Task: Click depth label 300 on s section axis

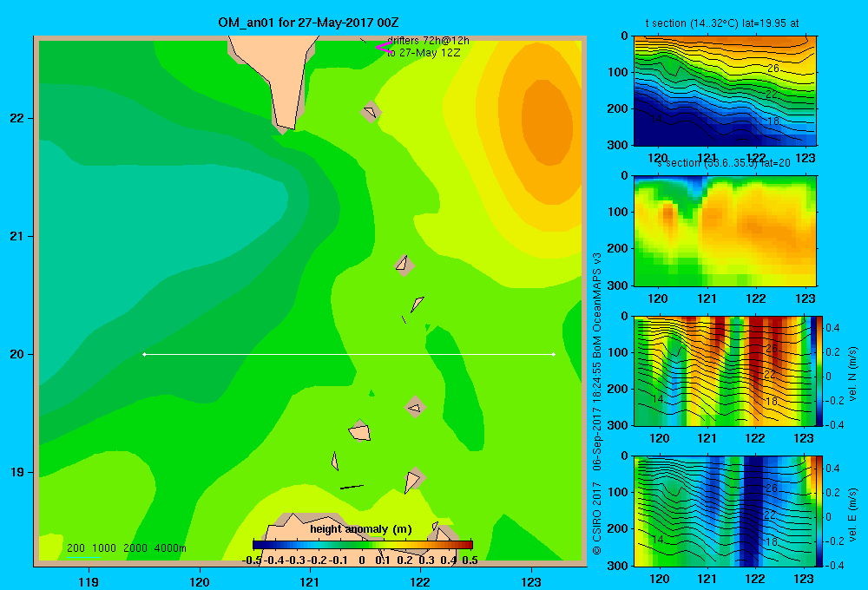Action: coord(617,285)
